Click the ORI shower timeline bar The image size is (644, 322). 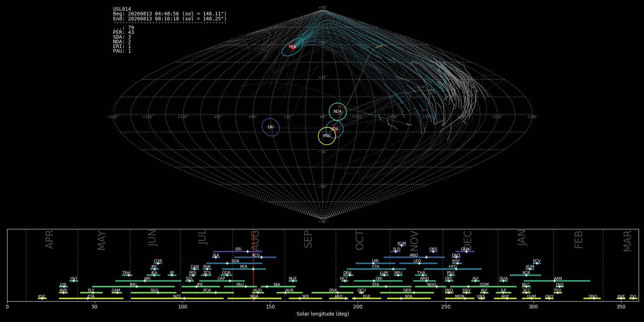[x=378, y=281]
